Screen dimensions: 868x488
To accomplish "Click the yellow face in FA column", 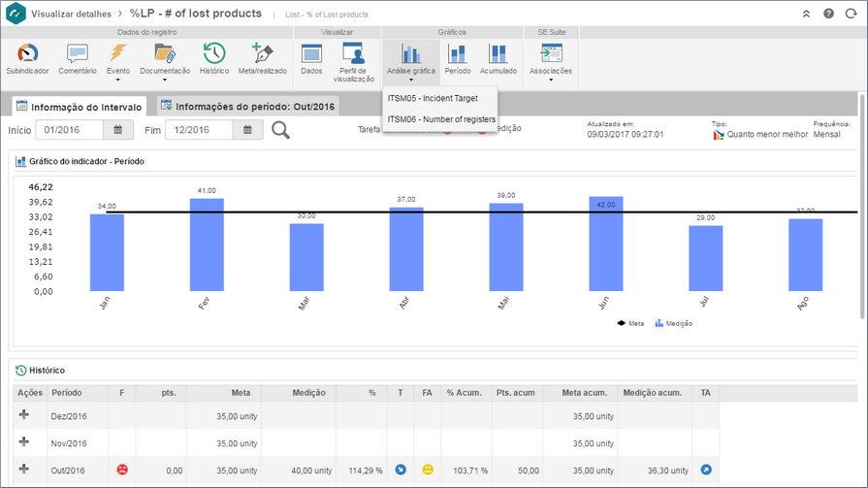I will click(x=428, y=470).
